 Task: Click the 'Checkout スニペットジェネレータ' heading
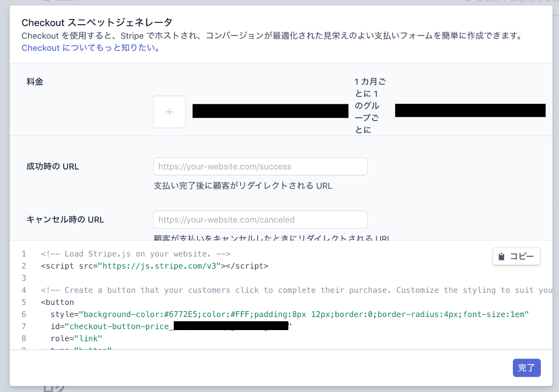click(97, 22)
